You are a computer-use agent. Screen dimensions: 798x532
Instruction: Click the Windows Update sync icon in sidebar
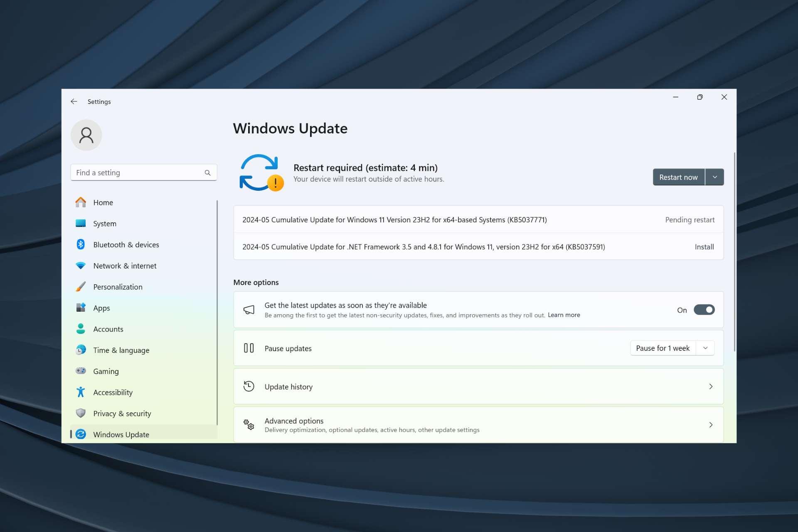[x=81, y=434]
